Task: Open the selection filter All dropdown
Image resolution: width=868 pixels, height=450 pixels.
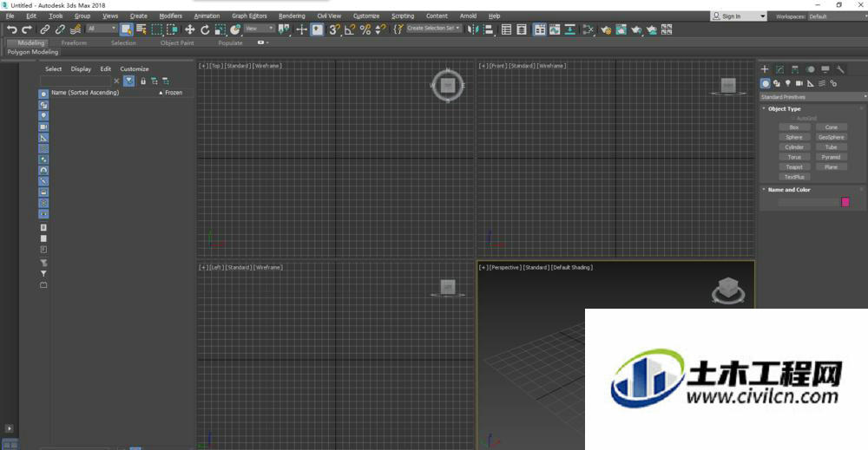Action: click(102, 29)
